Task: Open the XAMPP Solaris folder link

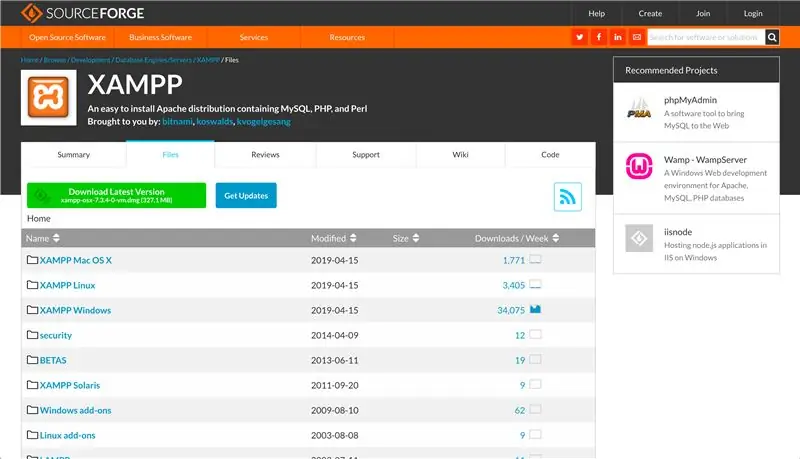Action: [70, 385]
